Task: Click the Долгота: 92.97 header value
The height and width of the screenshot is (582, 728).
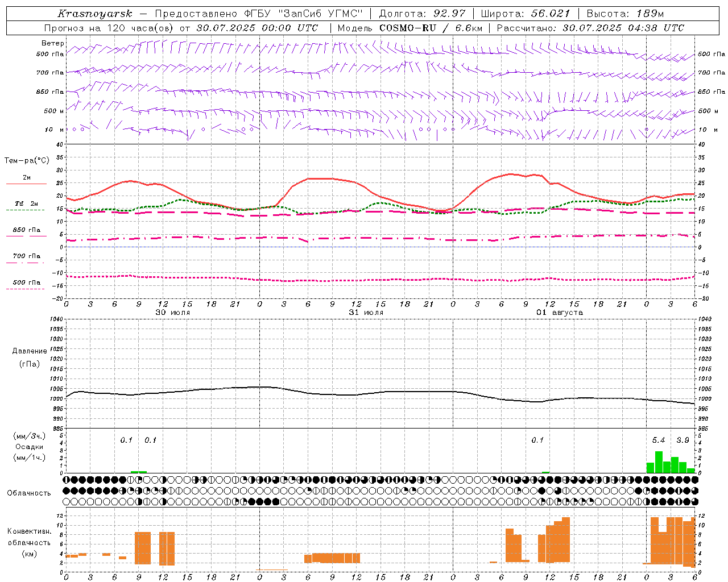Action: click(422, 14)
